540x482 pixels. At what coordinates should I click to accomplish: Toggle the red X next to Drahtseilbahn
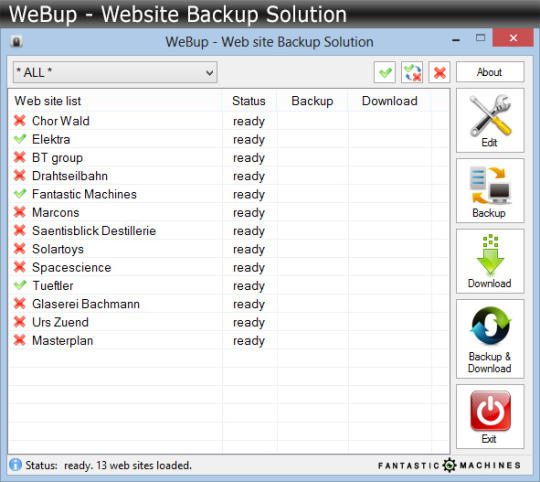tap(20, 176)
